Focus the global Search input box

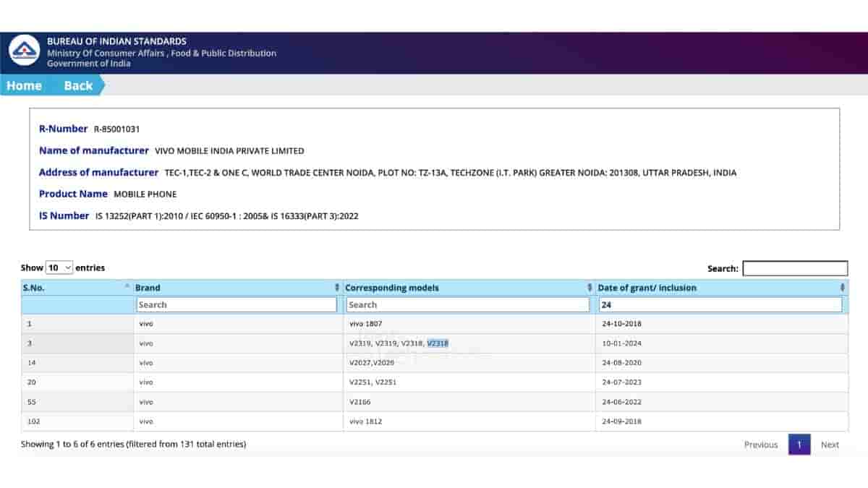(x=795, y=268)
